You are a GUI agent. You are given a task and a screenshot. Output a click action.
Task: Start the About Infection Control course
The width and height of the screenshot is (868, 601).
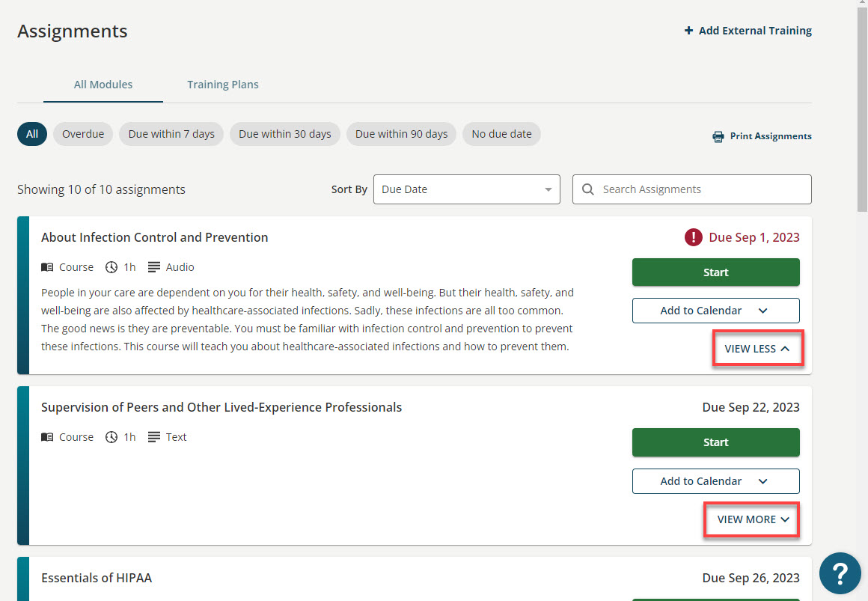[x=715, y=272]
